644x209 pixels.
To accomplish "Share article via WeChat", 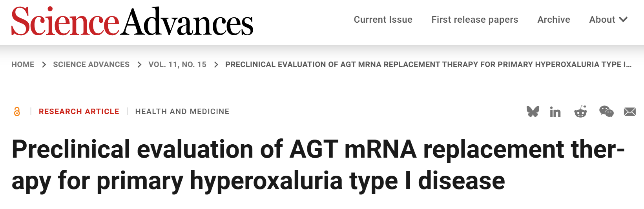I will [606, 112].
